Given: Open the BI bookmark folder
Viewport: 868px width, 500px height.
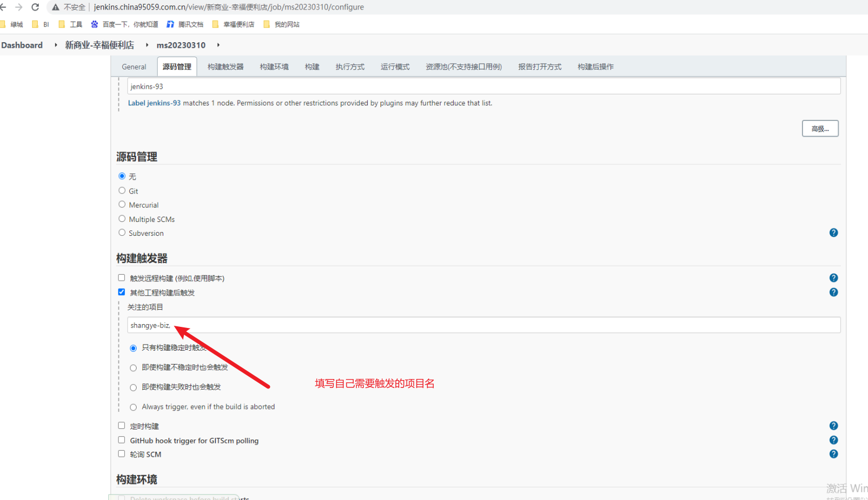Looking at the screenshot, I should click(x=41, y=24).
